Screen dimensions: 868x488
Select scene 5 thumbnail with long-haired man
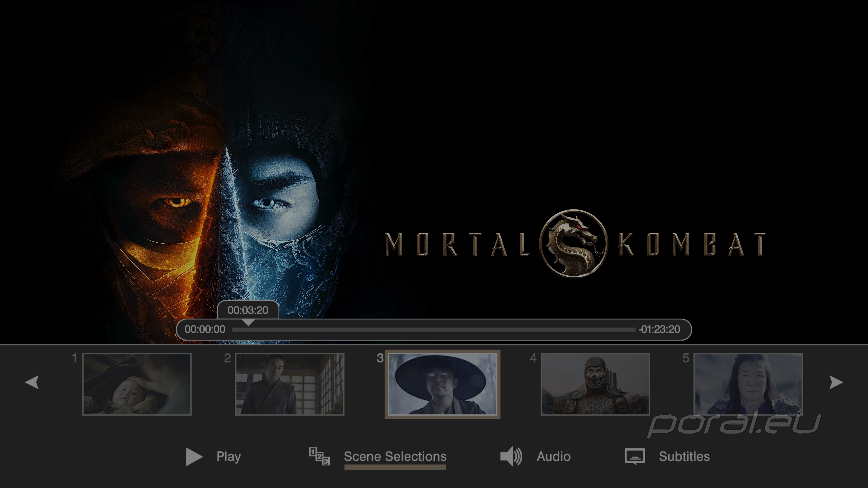[x=748, y=384]
